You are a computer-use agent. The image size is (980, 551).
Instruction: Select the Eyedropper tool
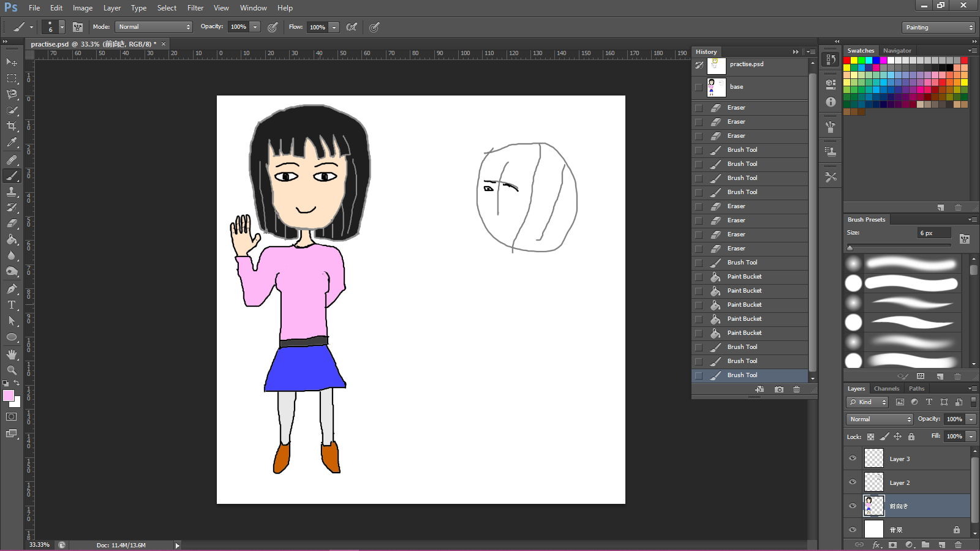tap(12, 143)
